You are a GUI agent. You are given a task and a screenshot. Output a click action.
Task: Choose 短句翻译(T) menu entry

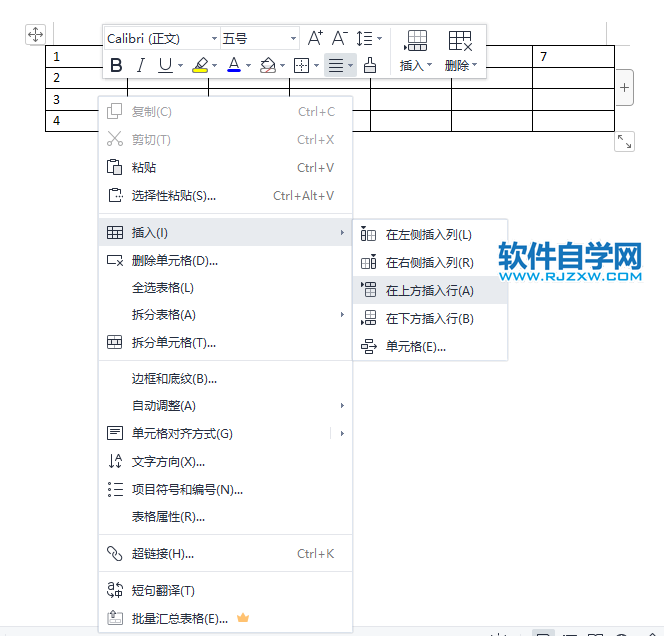(225, 590)
